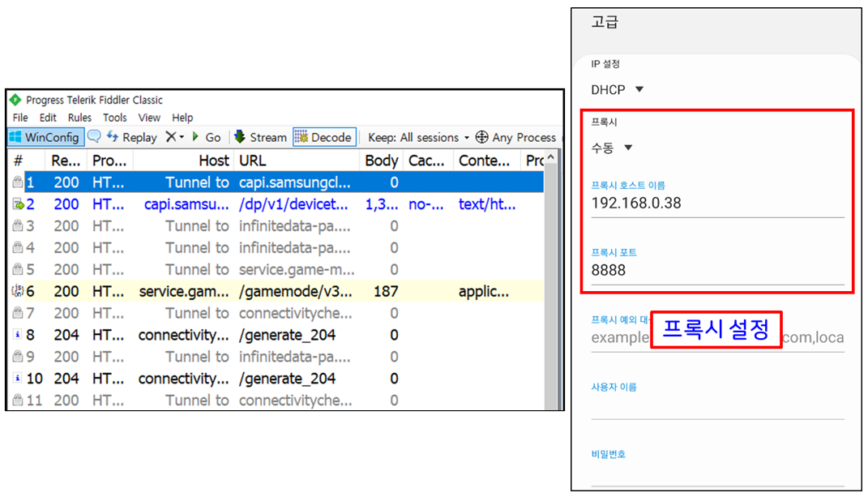Click the proxy host name field 192.168.0.38
The image size is (868, 497).
point(717,204)
